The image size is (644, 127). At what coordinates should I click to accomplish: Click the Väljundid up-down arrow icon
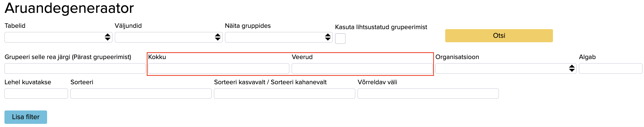pyautogui.click(x=218, y=37)
